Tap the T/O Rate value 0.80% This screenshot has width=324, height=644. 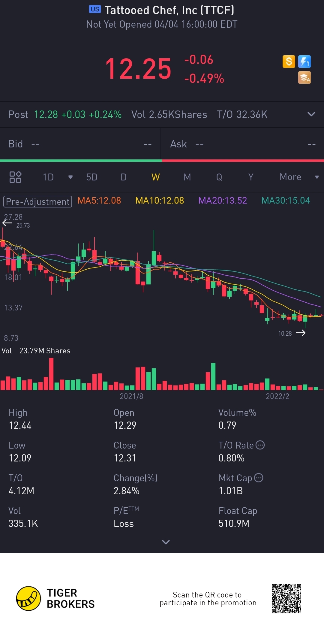[x=231, y=458]
